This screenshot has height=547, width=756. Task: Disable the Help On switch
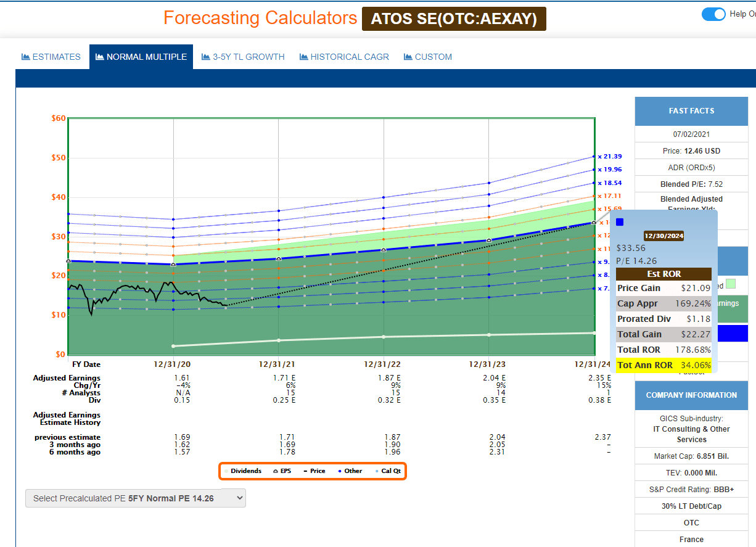tap(713, 14)
